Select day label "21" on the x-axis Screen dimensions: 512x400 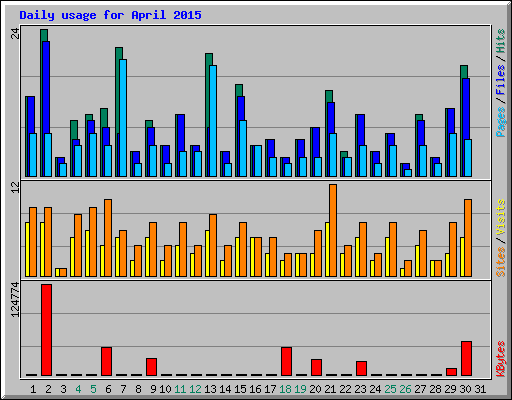point(330,389)
